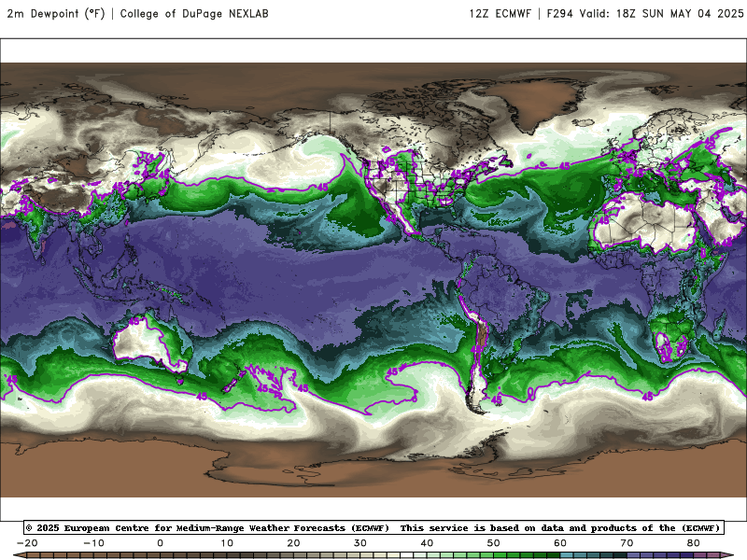Click the 30 legend value
This screenshot has width=747, height=560.
360,543
